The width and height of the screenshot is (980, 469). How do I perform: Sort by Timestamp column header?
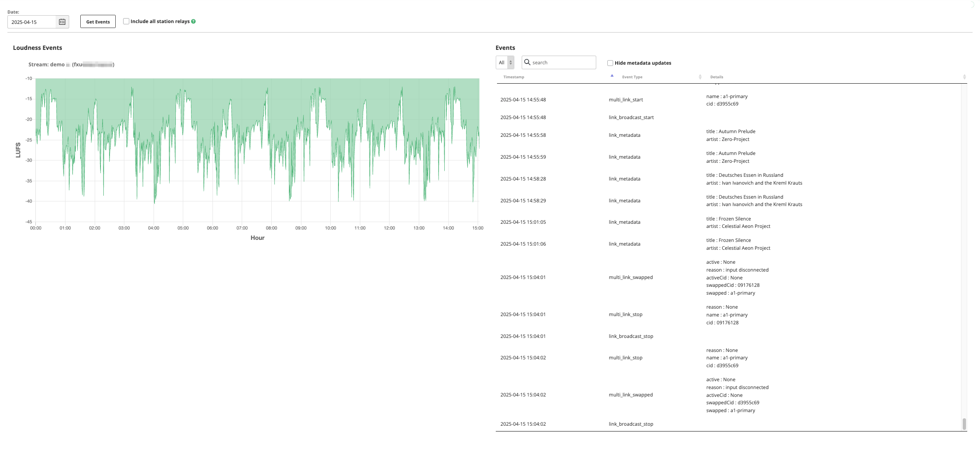coord(513,77)
